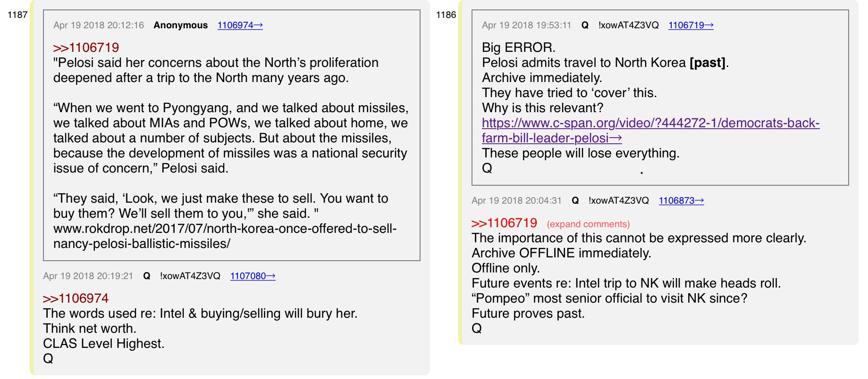Click the C-SPAN video hyperlink
Image resolution: width=868 pixels, height=379 pixels.
[x=650, y=124]
